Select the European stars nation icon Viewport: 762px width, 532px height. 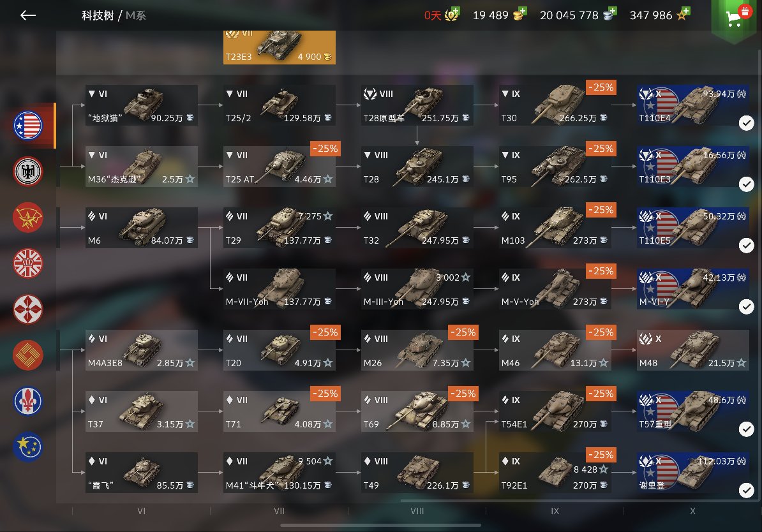coord(27,447)
